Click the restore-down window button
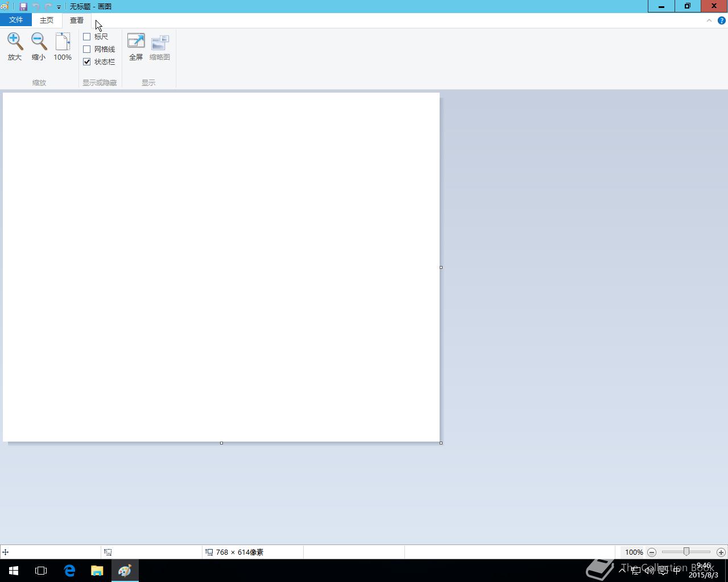 point(688,6)
